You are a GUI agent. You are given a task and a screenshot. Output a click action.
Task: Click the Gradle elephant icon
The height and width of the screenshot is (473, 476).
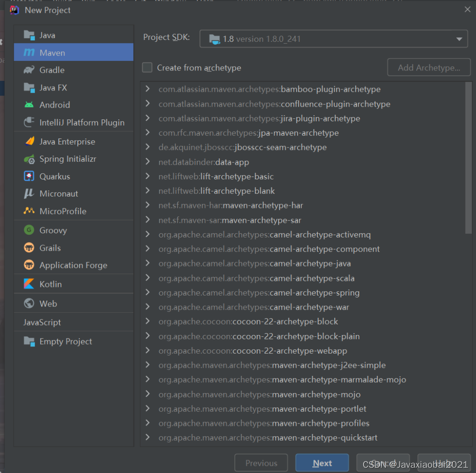[29, 70]
